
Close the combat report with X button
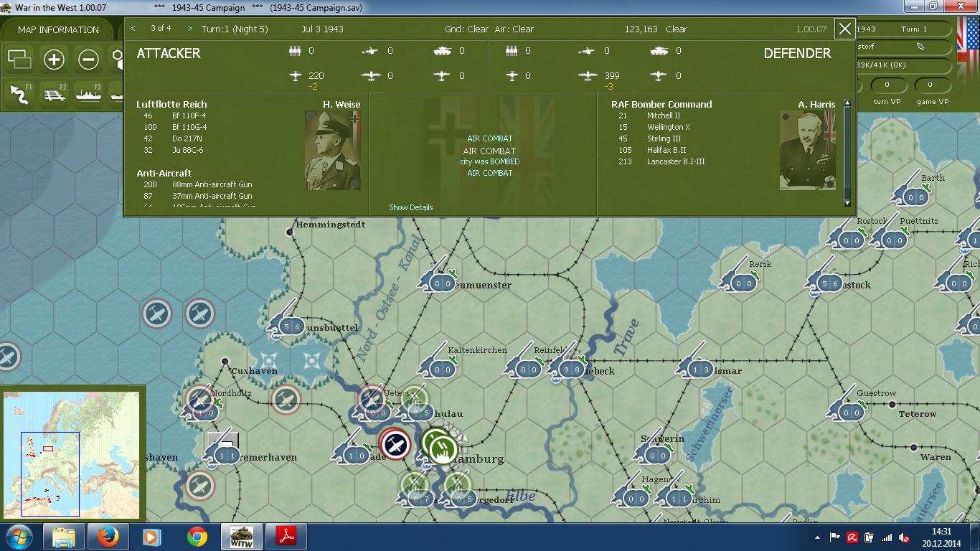845,29
